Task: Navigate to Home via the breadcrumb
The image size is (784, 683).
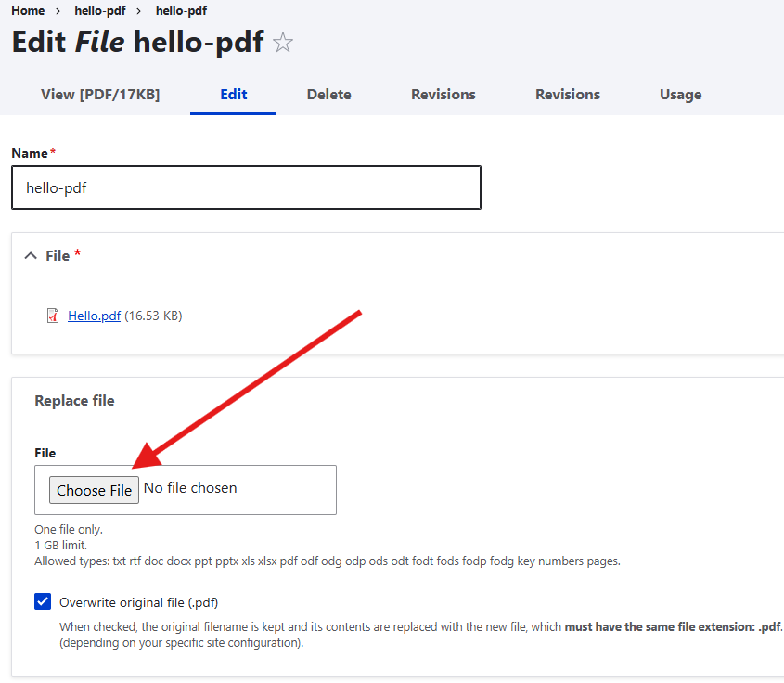Action: [28, 10]
